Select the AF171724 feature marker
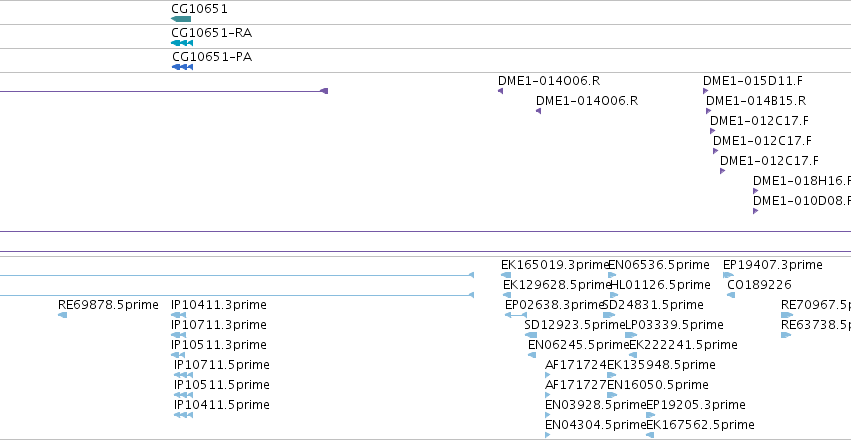The image size is (851, 440). click(x=547, y=375)
